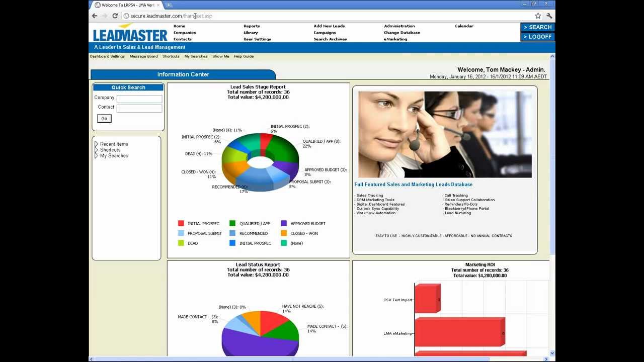Click teal (None) legend swatch

(x=284, y=243)
